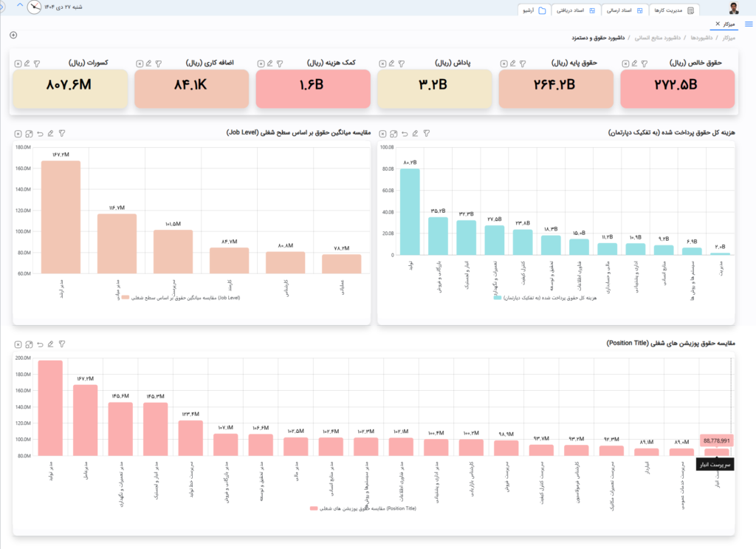Image resolution: width=756 pixels, height=549 pixels.
Task: Collapse top header with chevron arrow
Action: [x=20, y=5]
